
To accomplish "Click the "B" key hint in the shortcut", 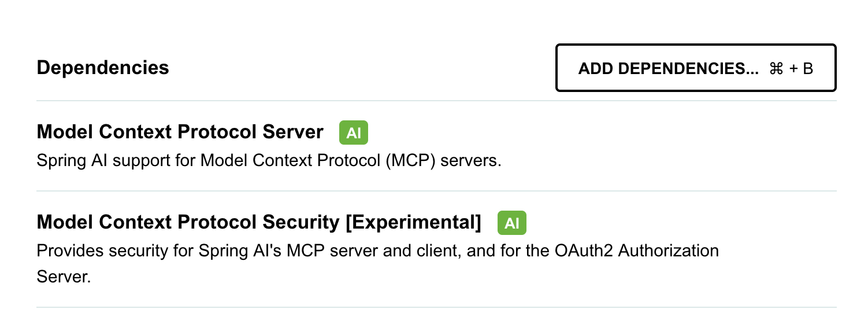I will (x=808, y=69).
